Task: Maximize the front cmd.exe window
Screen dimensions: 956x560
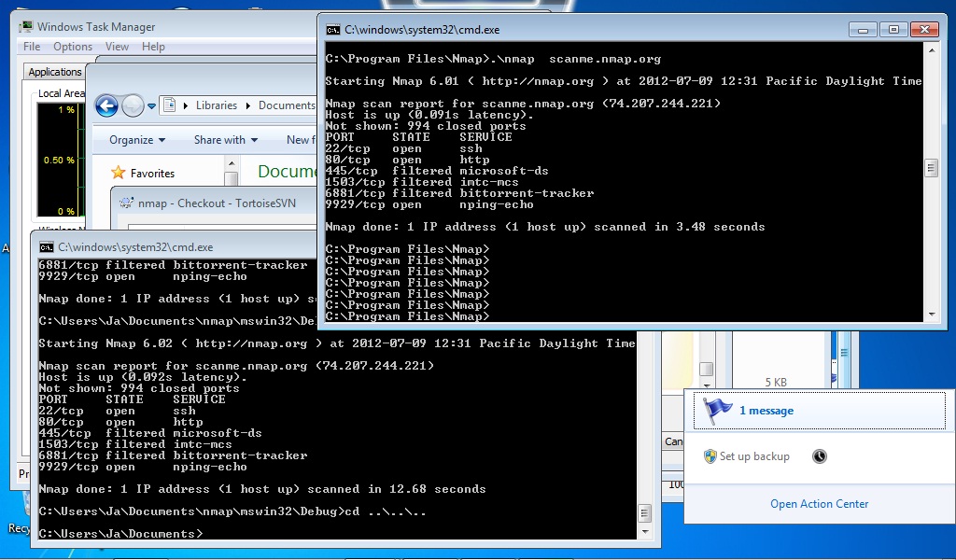Action: [x=893, y=29]
